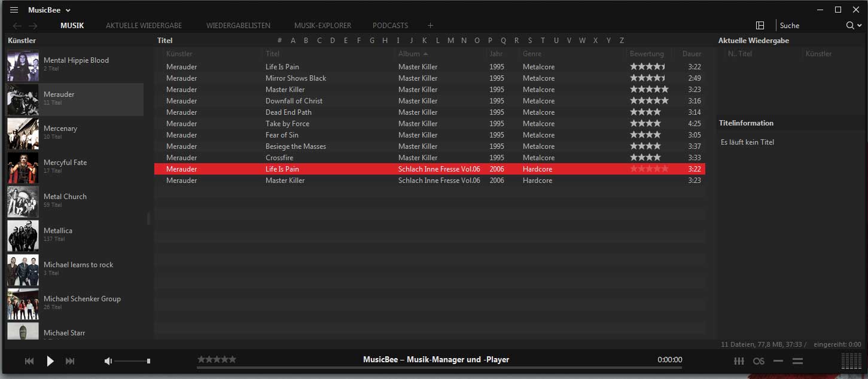
Task: Skip to next track
Action: (70, 361)
